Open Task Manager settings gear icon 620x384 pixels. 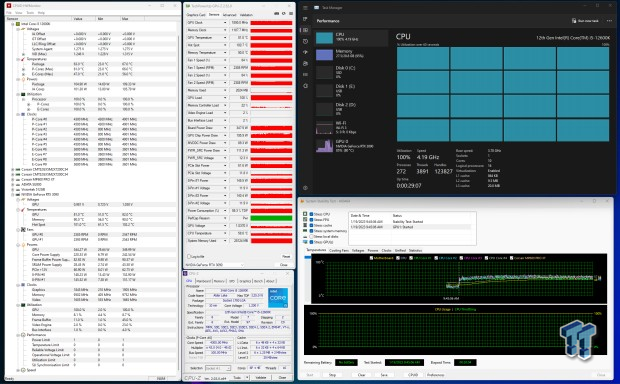pos(305,188)
